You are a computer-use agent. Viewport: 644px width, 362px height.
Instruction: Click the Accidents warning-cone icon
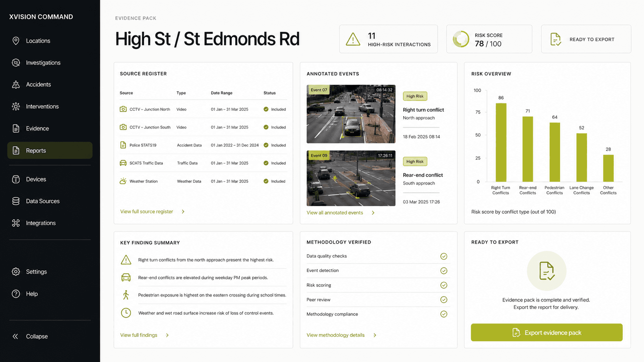click(16, 85)
